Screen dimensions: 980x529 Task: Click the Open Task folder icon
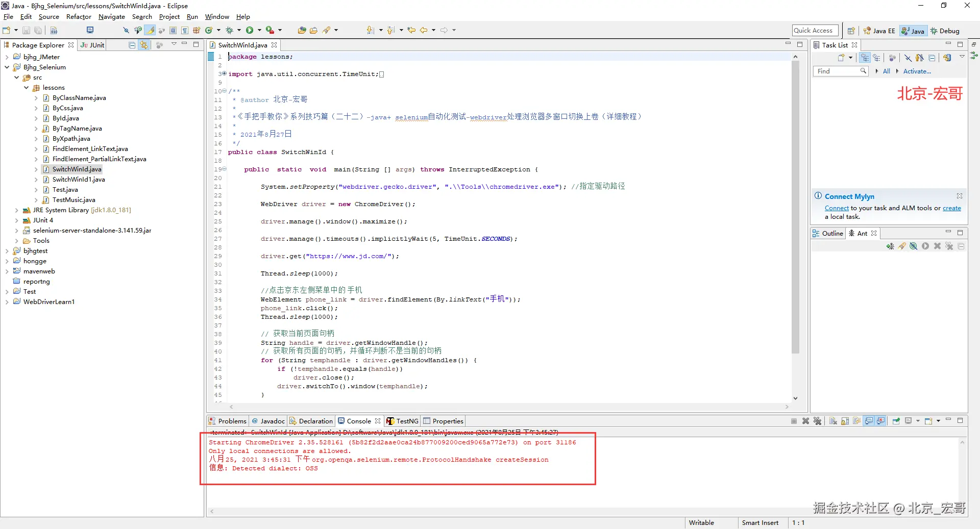pyautogui.click(x=313, y=31)
